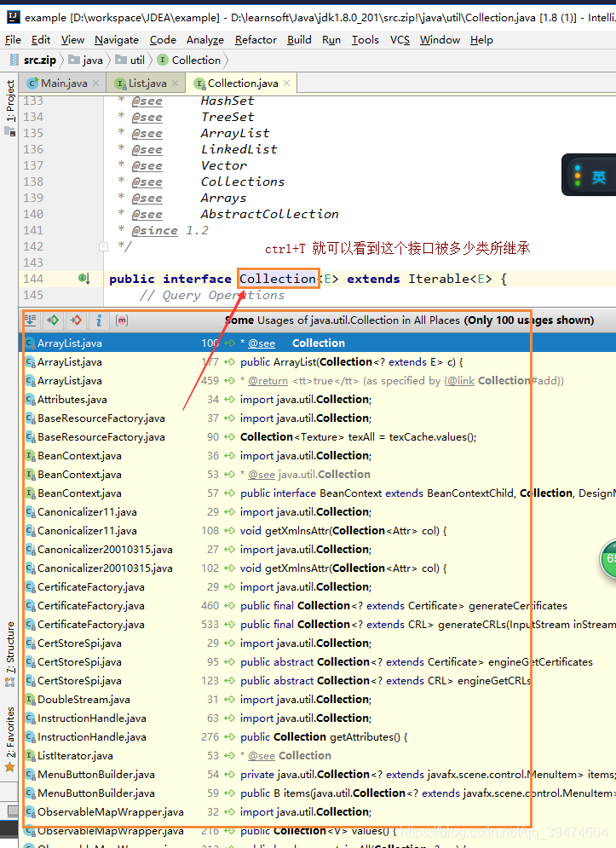Switch to the List.java tab
The image size is (616, 848).
[147, 84]
